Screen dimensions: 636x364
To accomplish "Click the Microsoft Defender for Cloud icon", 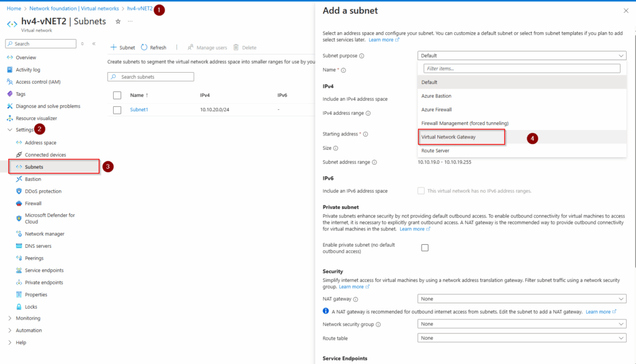I will [x=19, y=218].
